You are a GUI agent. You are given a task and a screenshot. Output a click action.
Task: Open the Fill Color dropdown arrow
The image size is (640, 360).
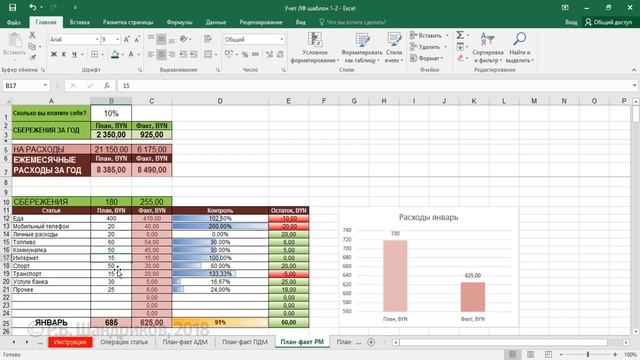[123, 54]
